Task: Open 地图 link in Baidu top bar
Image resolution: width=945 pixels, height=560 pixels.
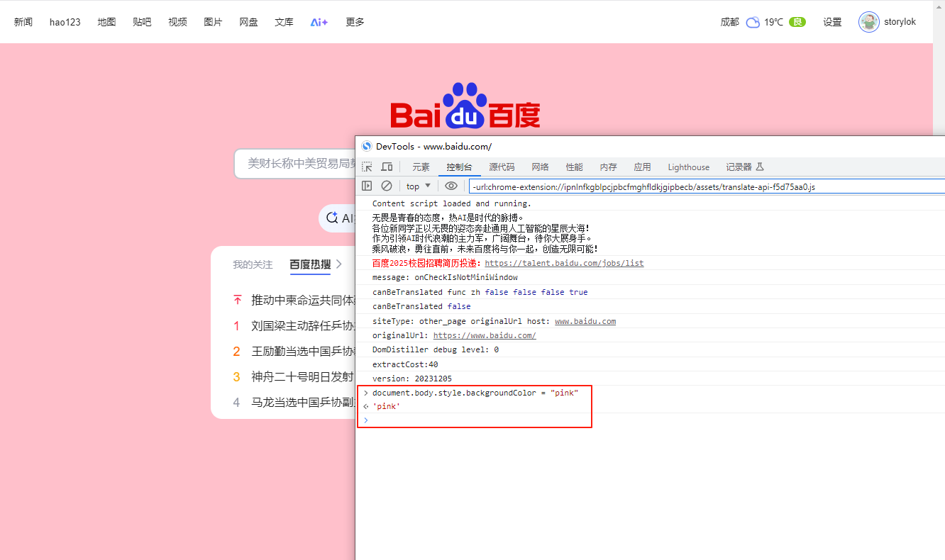Action: [106, 22]
